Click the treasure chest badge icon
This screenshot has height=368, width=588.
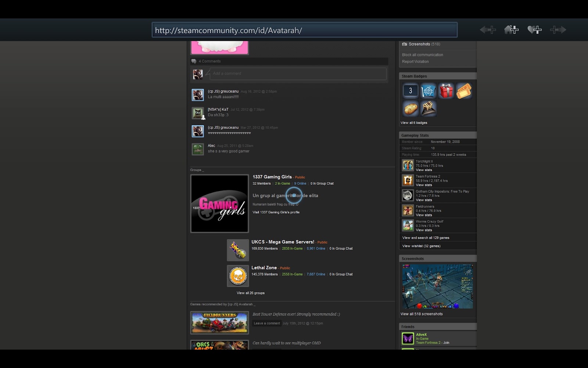428,109
